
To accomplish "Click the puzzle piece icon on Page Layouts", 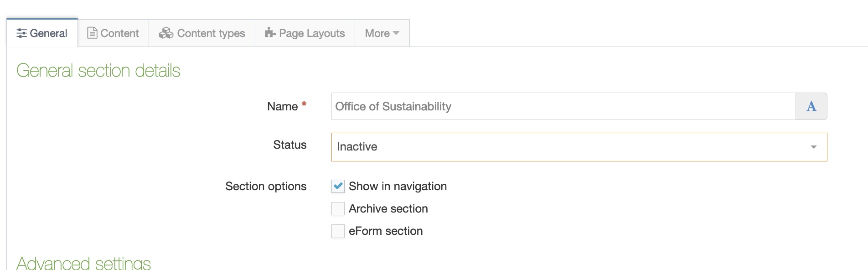I will coord(270,33).
